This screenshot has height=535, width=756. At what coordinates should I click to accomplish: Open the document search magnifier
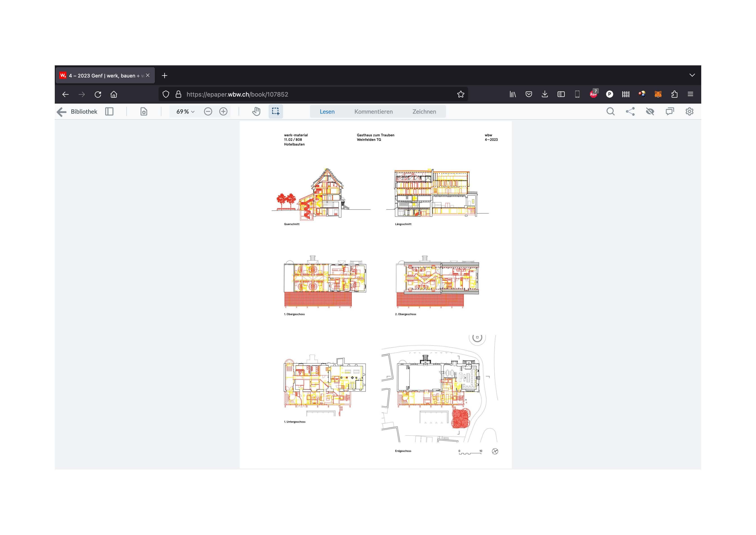click(610, 112)
